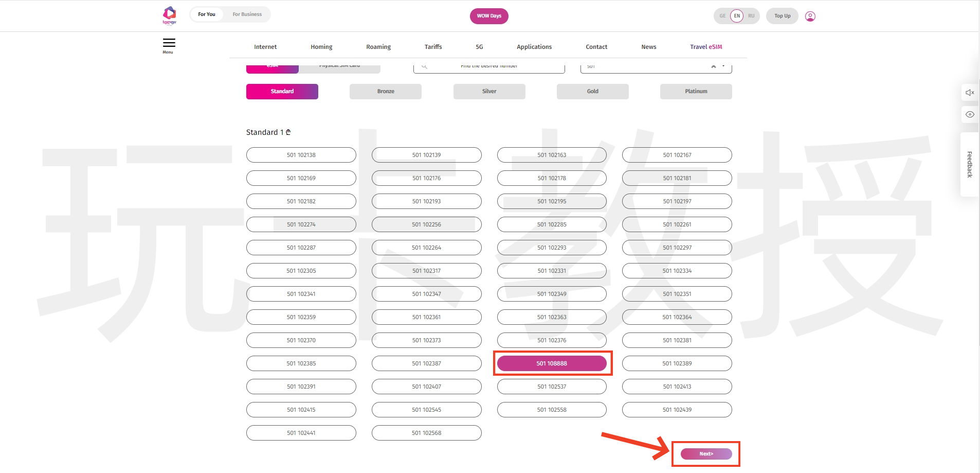980x473 pixels.
Task: Open the Tariffs menu
Action: (433, 47)
